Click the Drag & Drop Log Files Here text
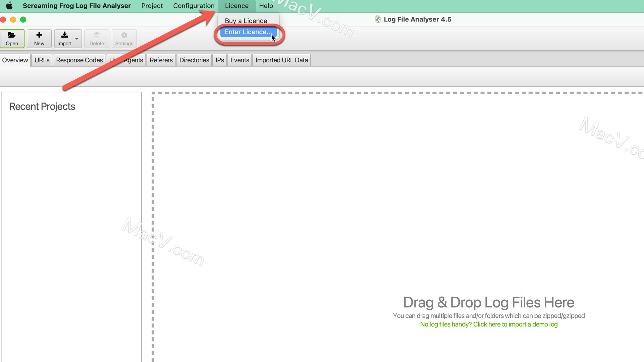Screen dimensions: 644x362 coord(489,302)
